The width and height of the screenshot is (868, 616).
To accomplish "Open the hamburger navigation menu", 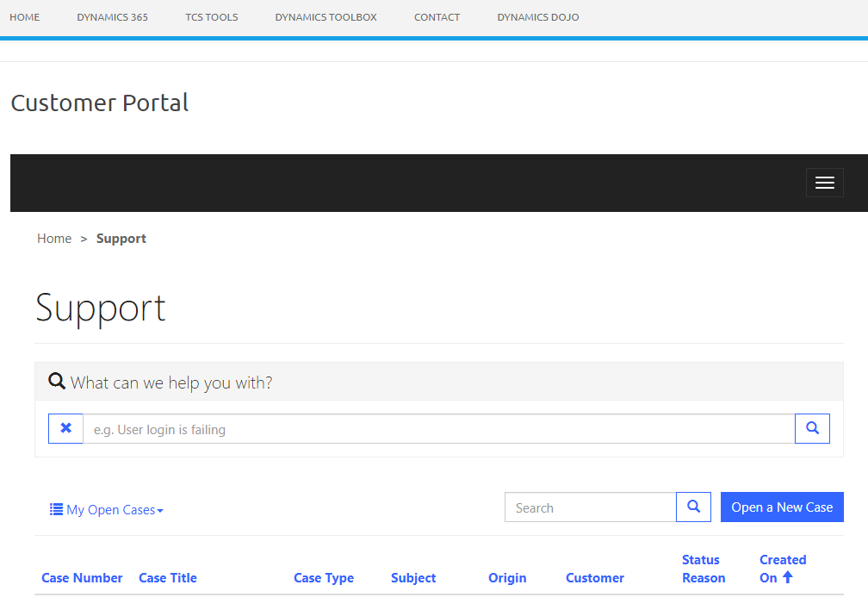I will click(x=824, y=183).
